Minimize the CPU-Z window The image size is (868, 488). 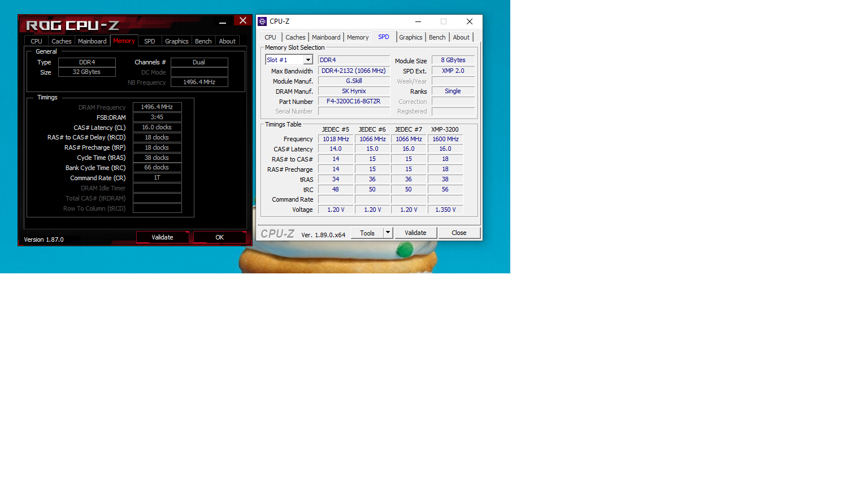[x=418, y=21]
